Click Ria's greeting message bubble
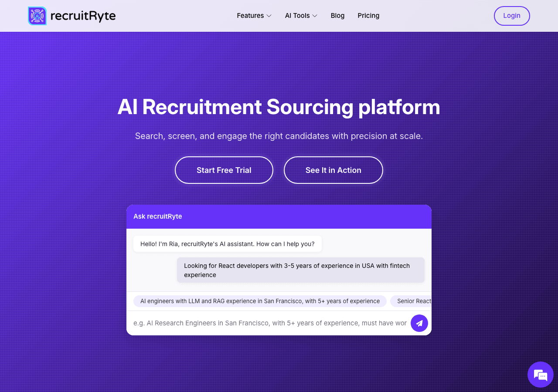 click(x=228, y=244)
